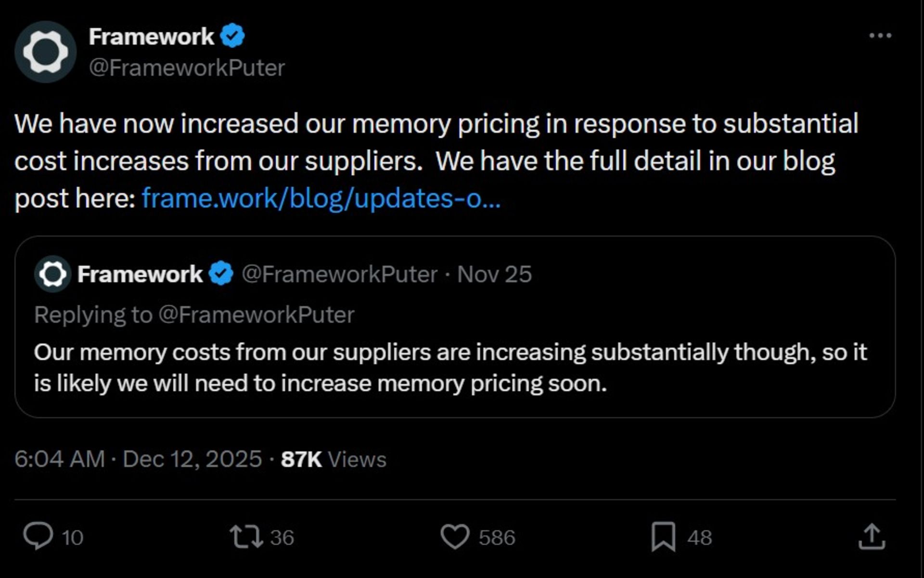924x578 pixels.
Task: Click the @FrameworkPuter handle under the top name
Action: (x=187, y=67)
